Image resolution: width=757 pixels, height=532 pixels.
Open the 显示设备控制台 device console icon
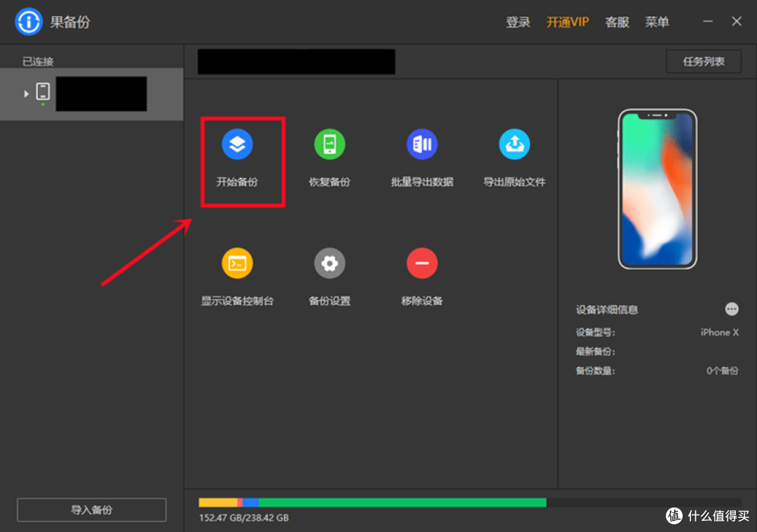point(237,263)
